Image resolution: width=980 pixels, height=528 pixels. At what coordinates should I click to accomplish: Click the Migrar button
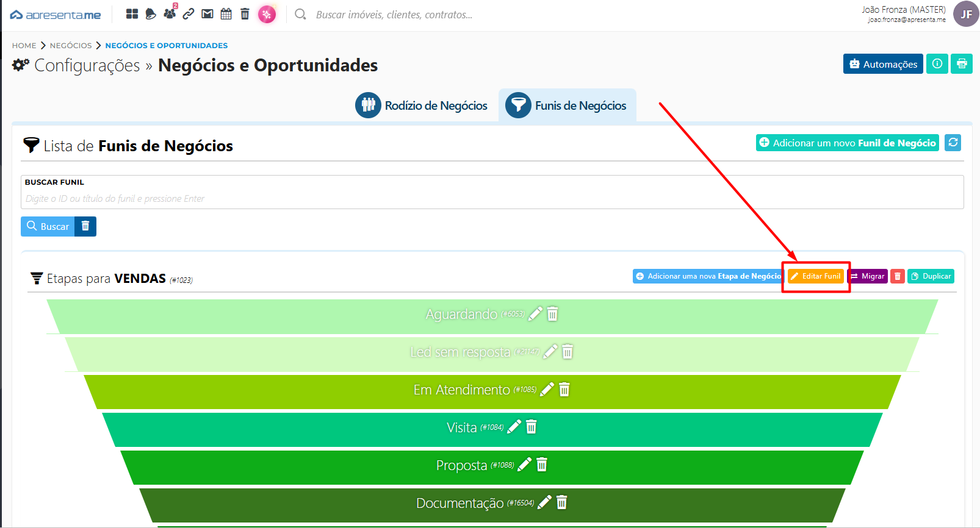point(868,276)
